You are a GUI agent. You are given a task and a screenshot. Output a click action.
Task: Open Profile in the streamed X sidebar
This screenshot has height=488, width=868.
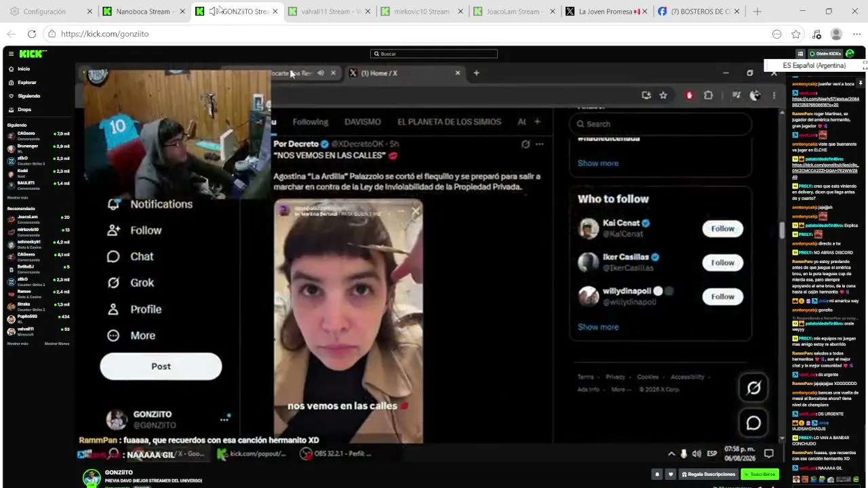point(134,309)
